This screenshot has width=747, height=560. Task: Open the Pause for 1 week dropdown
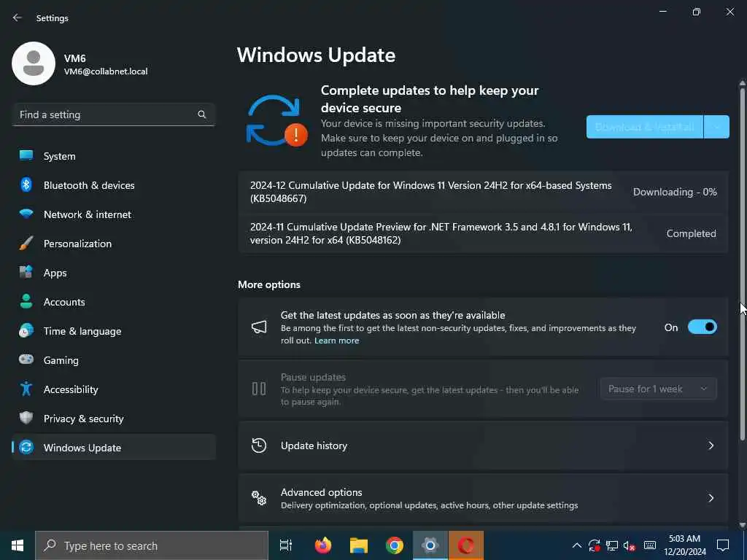pos(659,389)
